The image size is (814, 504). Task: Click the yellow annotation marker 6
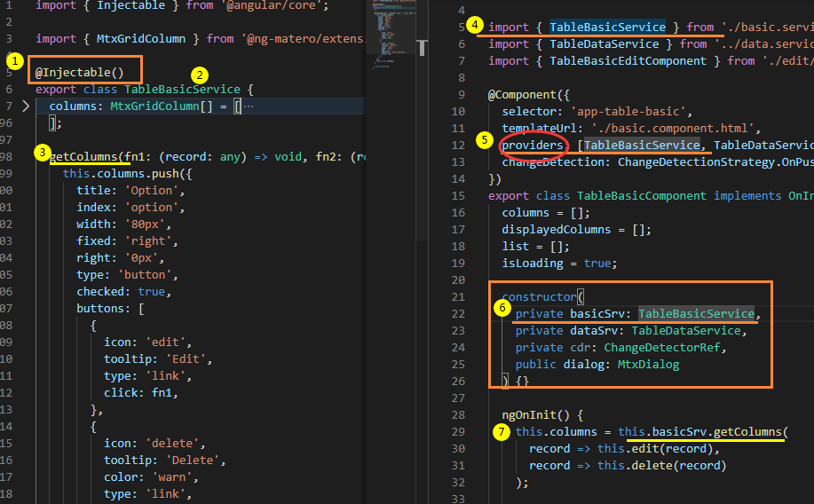coord(502,308)
